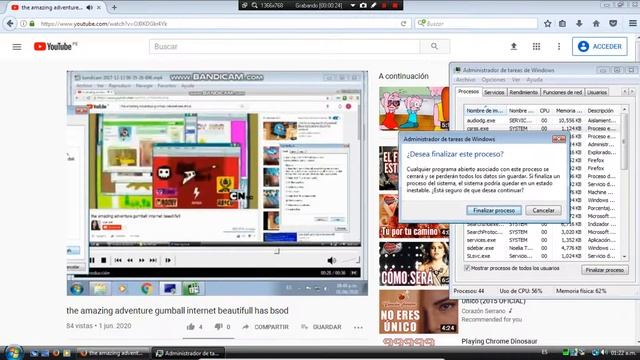640x360 pixels.
Task: Stop recording with rightmost red Bandicam button
Action: click(x=395, y=5)
